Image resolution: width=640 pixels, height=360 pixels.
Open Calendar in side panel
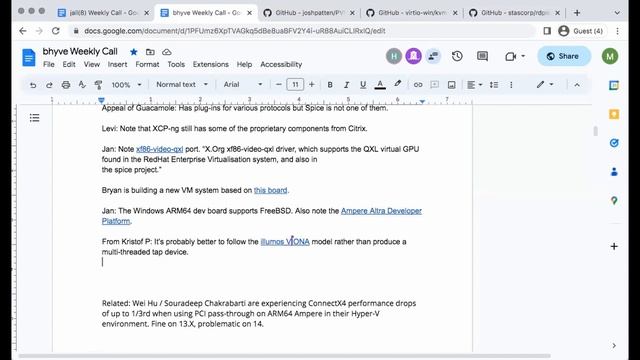(614, 85)
